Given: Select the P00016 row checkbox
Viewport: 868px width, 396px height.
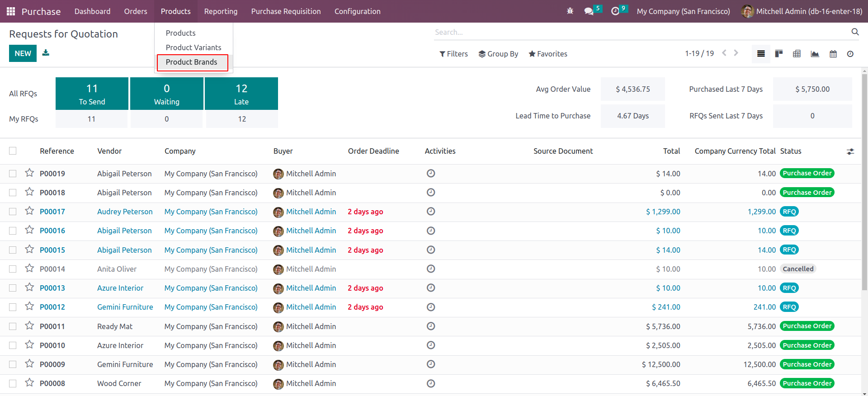Looking at the screenshot, I should click(13, 231).
